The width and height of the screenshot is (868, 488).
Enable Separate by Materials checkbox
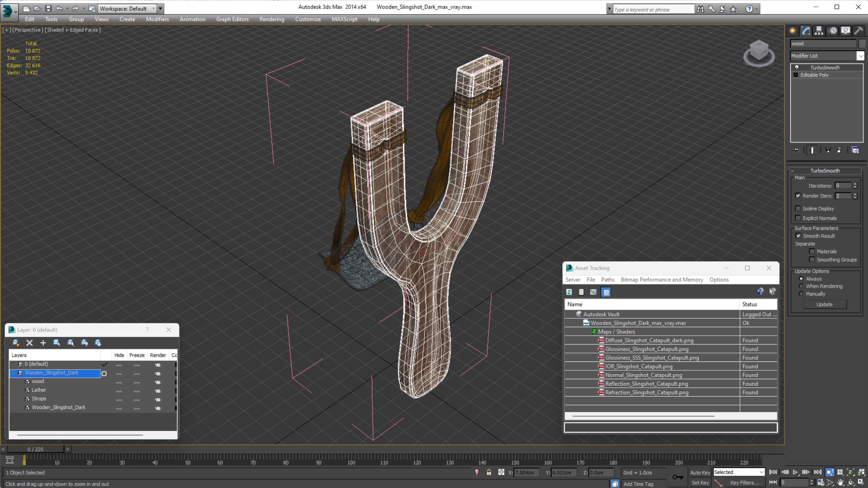pyautogui.click(x=812, y=251)
